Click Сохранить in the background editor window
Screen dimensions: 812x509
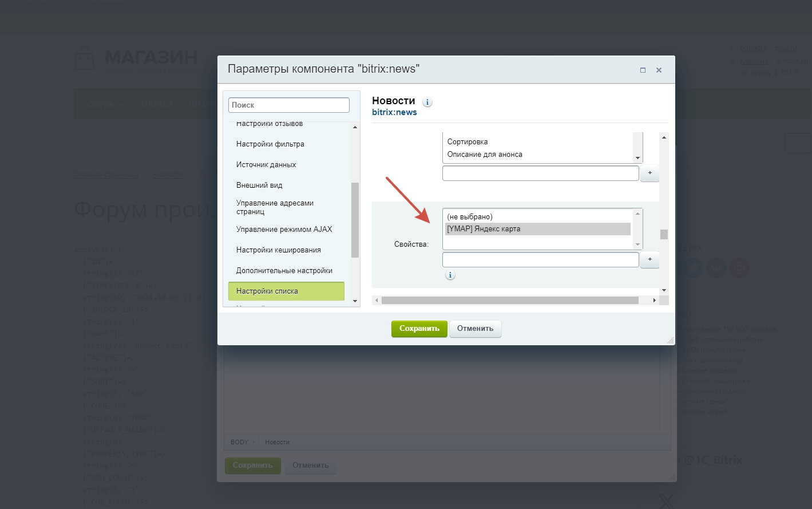[252, 465]
